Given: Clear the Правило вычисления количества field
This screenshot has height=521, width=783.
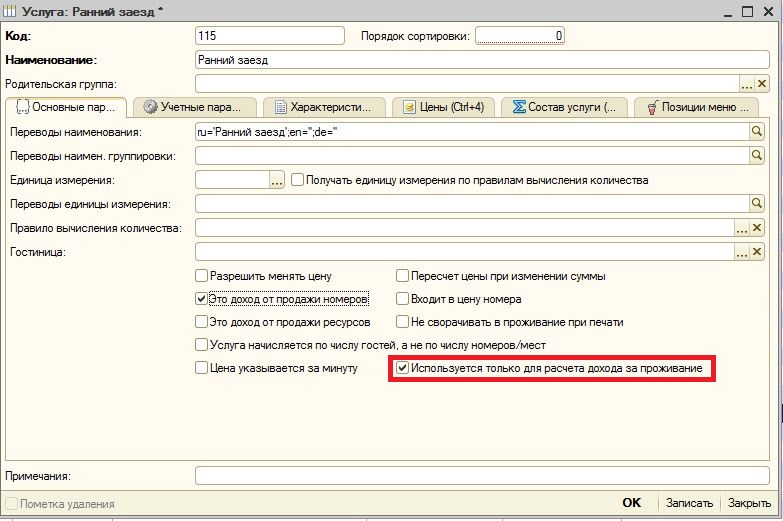Looking at the screenshot, I should (x=757, y=228).
